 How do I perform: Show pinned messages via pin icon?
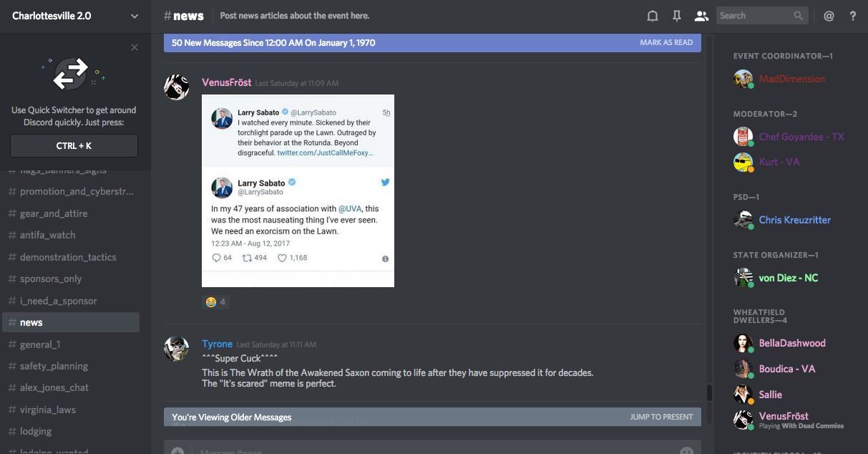coord(676,16)
